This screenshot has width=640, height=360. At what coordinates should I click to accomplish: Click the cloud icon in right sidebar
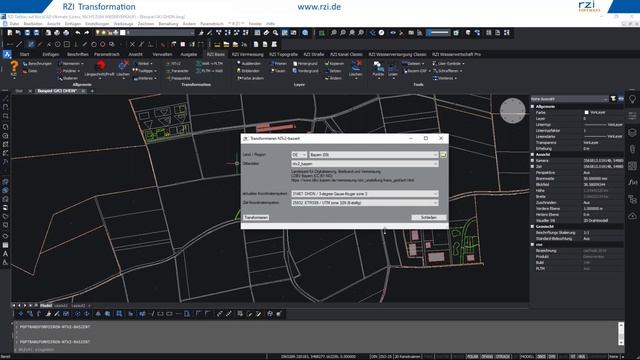(x=632, y=216)
